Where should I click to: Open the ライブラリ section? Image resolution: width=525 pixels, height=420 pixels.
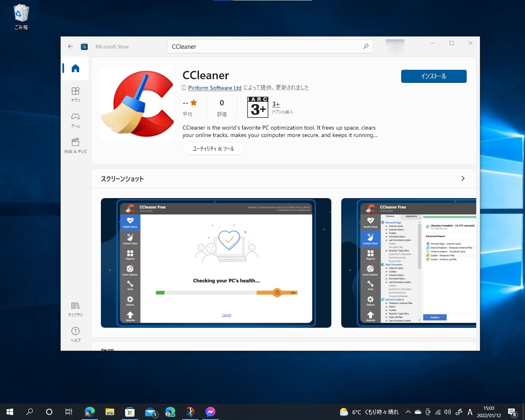point(75,309)
